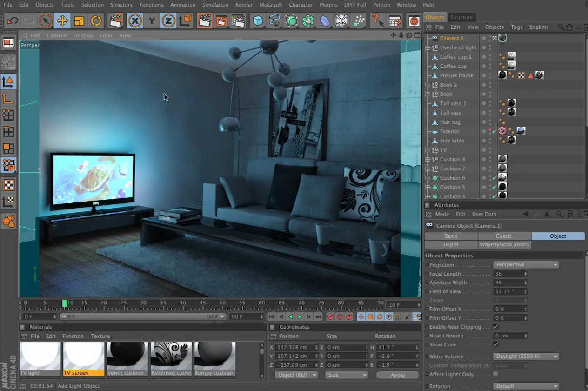Open the White Balance dropdown
This screenshot has height=391, width=588.
coord(526,357)
